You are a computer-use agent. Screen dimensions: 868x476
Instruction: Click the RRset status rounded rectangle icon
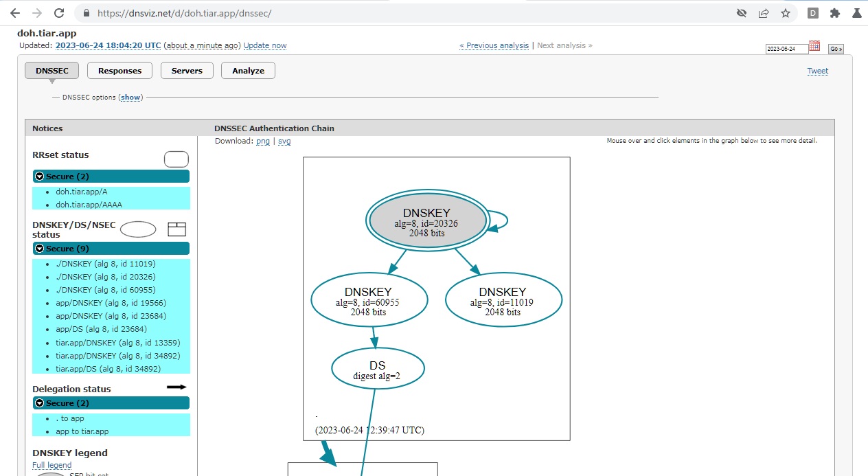[176, 159]
